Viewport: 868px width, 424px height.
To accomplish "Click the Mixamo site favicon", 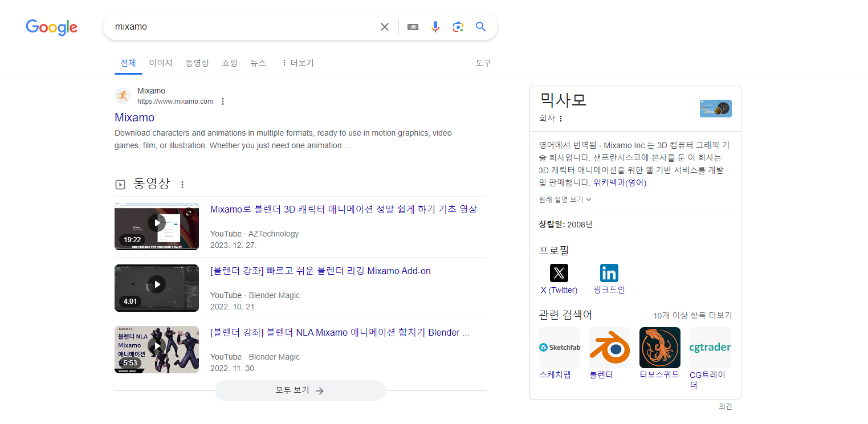I will pos(123,96).
